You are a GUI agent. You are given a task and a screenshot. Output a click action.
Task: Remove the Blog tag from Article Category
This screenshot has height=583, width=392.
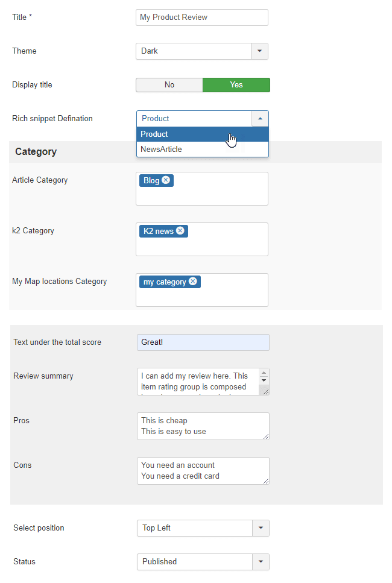166,180
